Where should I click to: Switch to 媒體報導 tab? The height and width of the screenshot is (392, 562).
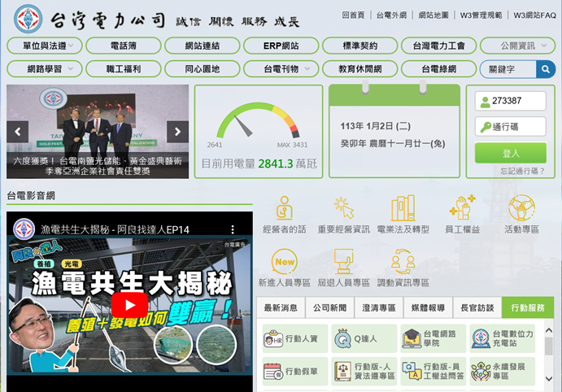(428, 307)
